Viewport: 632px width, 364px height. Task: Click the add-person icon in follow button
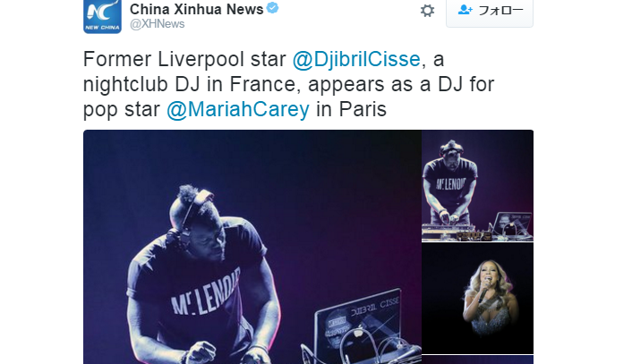465,10
